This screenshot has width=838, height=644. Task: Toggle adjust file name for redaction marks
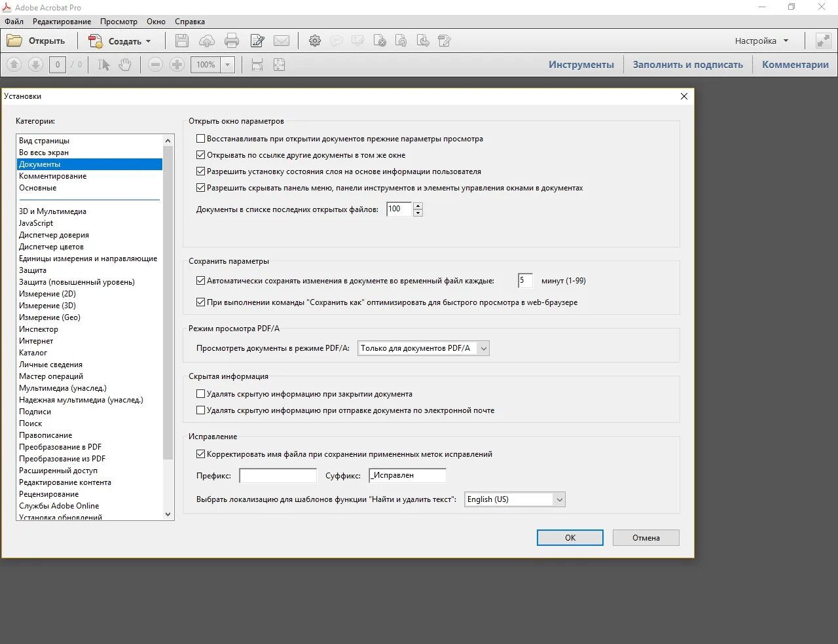point(201,454)
